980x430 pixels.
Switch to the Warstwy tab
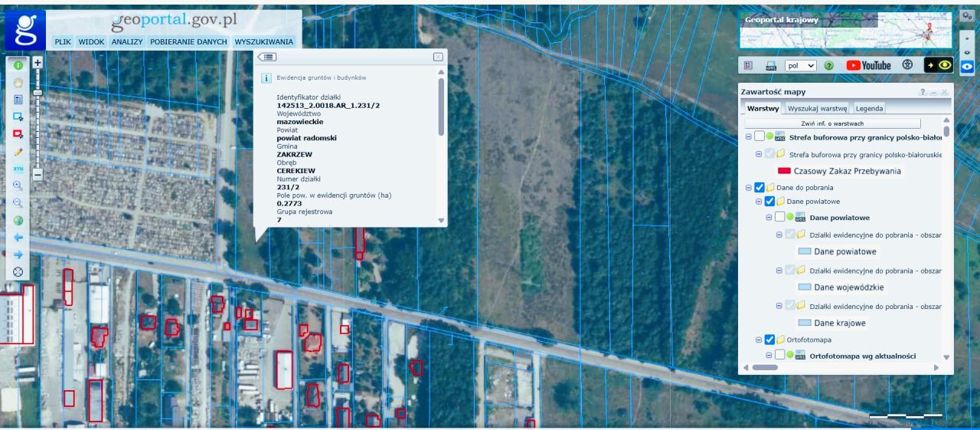pyautogui.click(x=763, y=109)
